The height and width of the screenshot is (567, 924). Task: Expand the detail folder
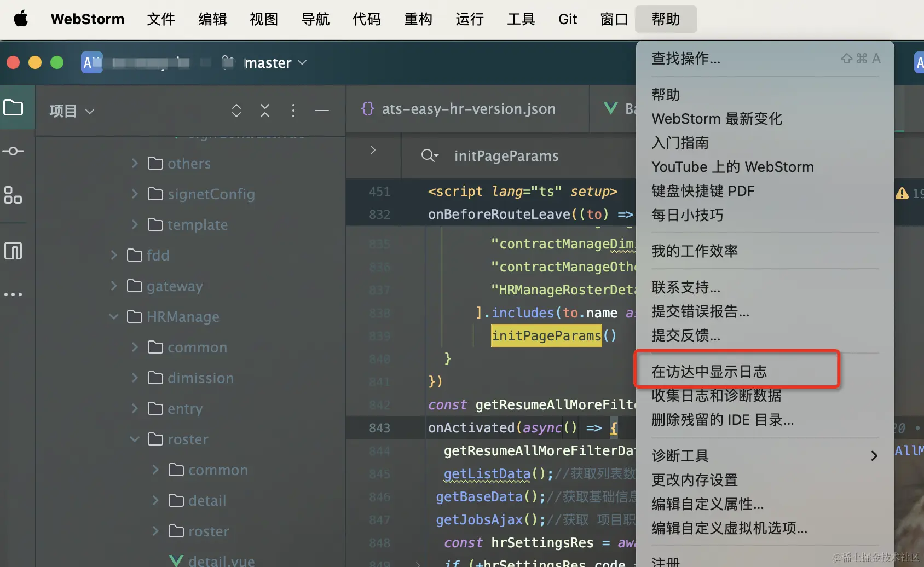(x=155, y=500)
